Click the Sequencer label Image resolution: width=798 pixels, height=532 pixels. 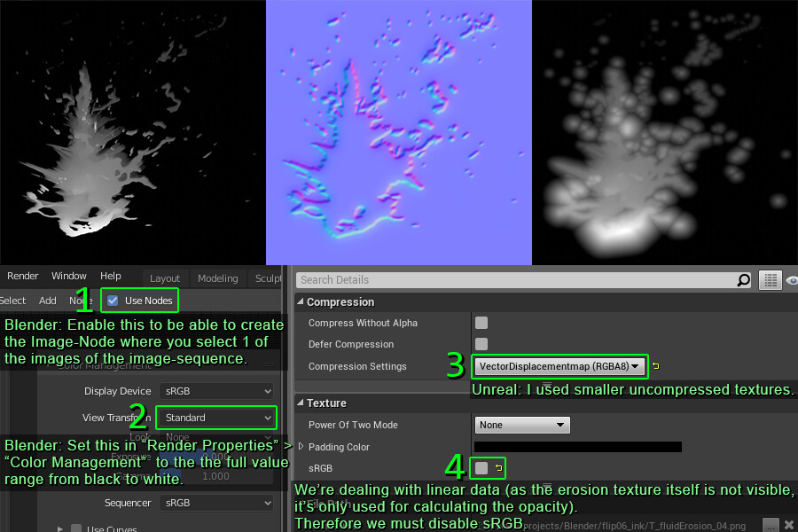pos(128,503)
